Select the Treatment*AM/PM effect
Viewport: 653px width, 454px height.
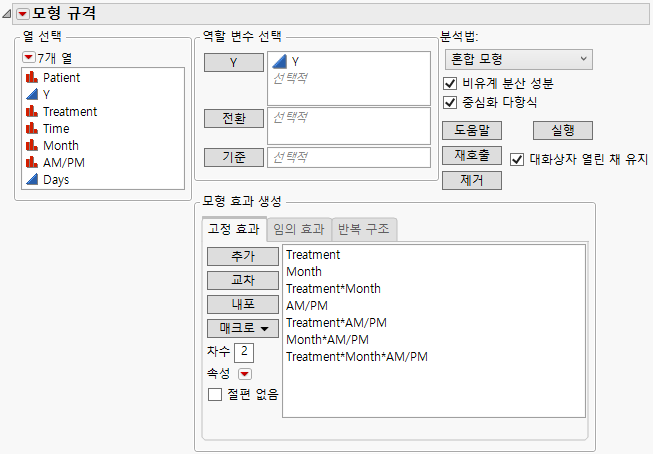(336, 323)
